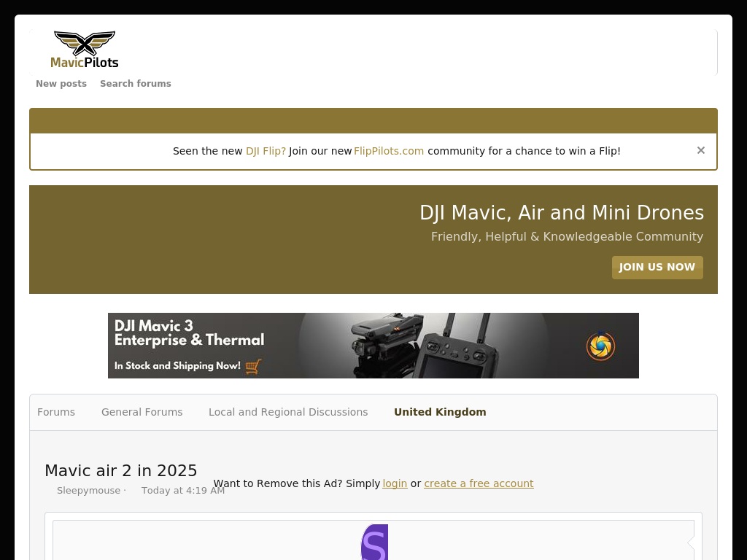Open the Sleepymouse author profile link
Viewport: 747px width, 560px height.
coord(88,491)
